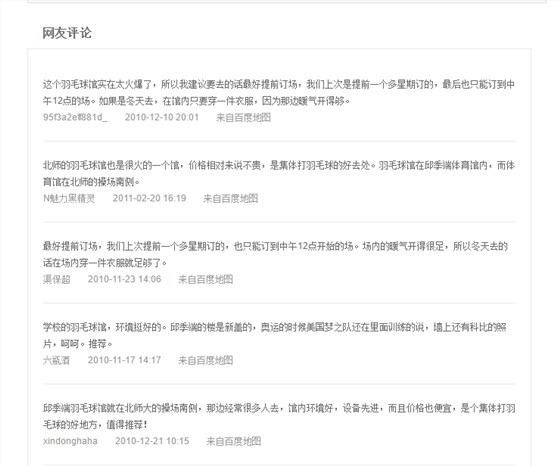Click timestamp 2011-02-20 16:19
Viewport: 560px width, 466px height.
click(149, 199)
